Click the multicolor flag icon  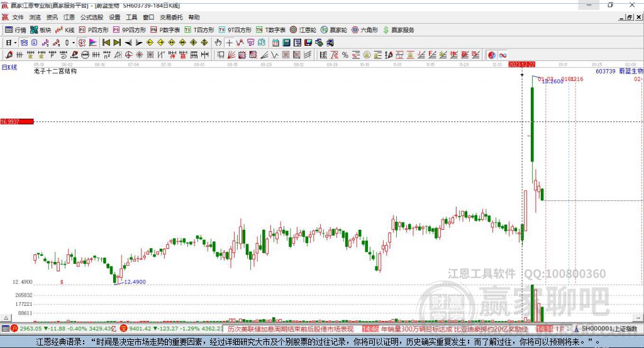click(93, 43)
